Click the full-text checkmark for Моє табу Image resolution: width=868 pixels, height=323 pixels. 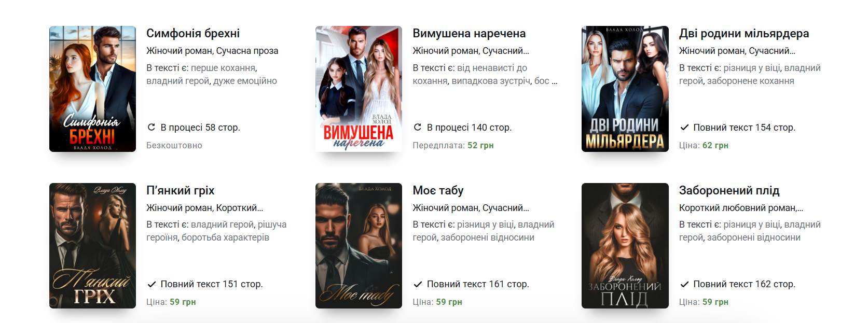click(x=418, y=284)
